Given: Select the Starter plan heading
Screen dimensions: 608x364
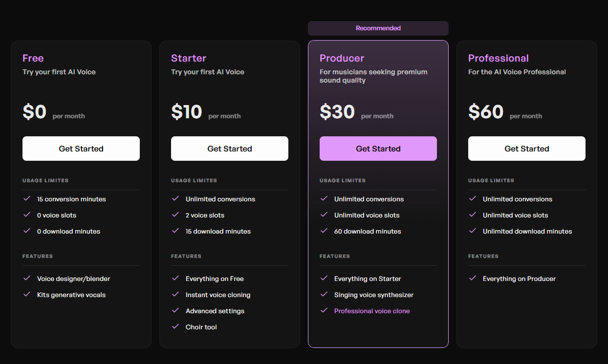Looking at the screenshot, I should tap(189, 58).
